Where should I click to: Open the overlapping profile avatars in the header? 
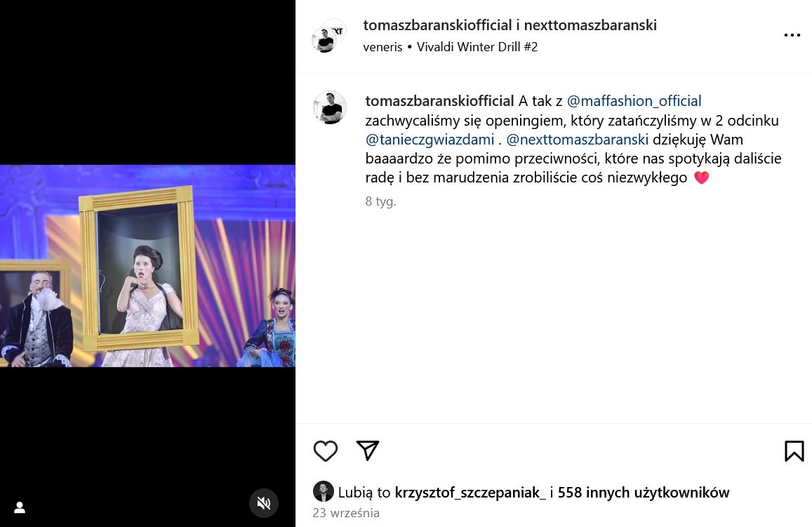pyautogui.click(x=329, y=36)
